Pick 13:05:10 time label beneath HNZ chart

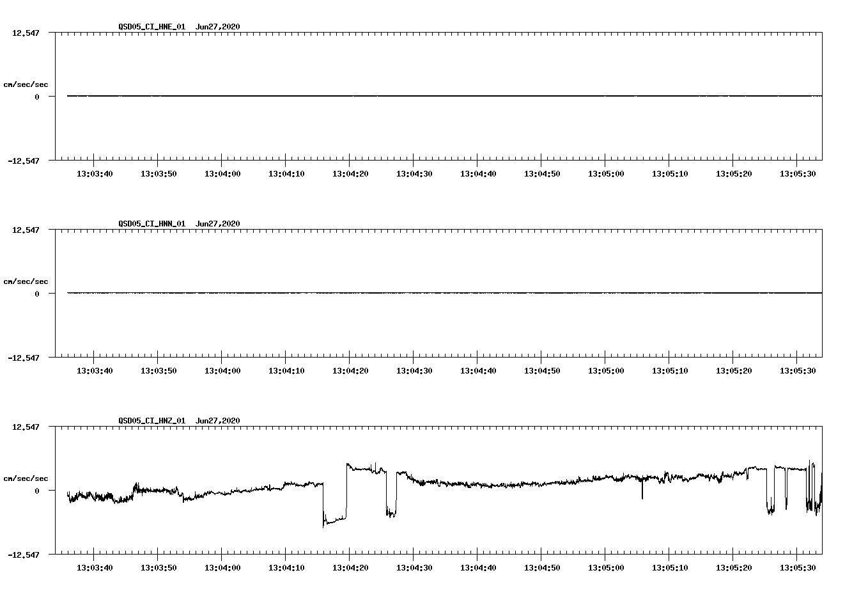pyautogui.click(x=670, y=567)
